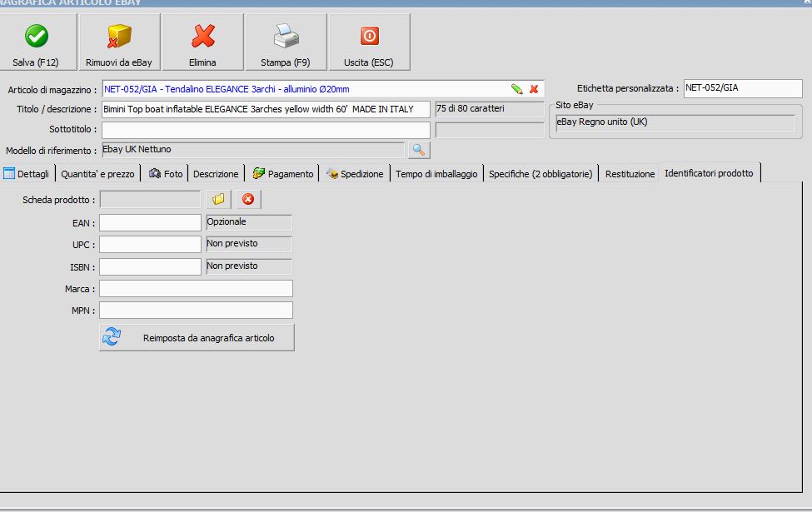Click the Modello di riferimento field

click(252, 150)
